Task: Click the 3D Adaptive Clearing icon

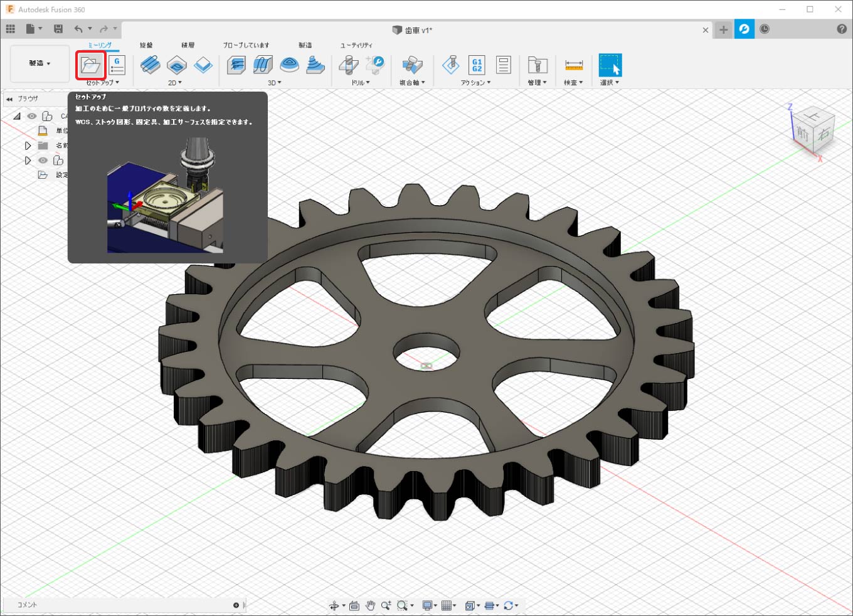Action: [236, 65]
